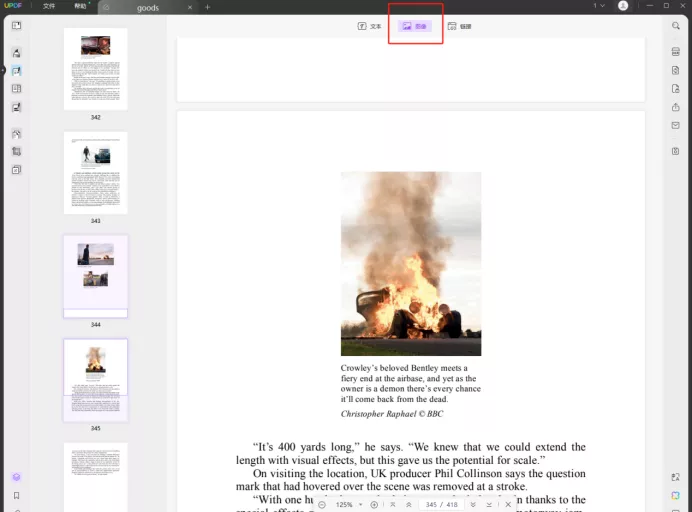Open page 342 thumbnail
The width and height of the screenshot is (692, 512).
95,68
